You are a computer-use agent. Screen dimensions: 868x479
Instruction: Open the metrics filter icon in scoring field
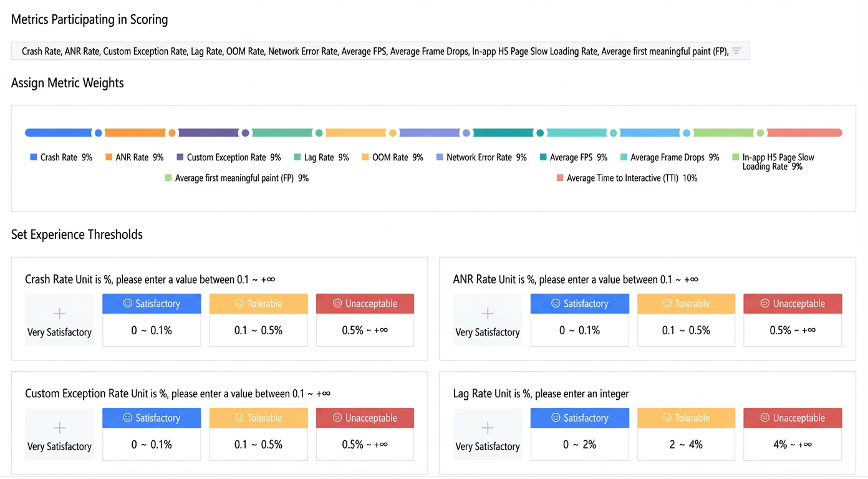click(736, 51)
